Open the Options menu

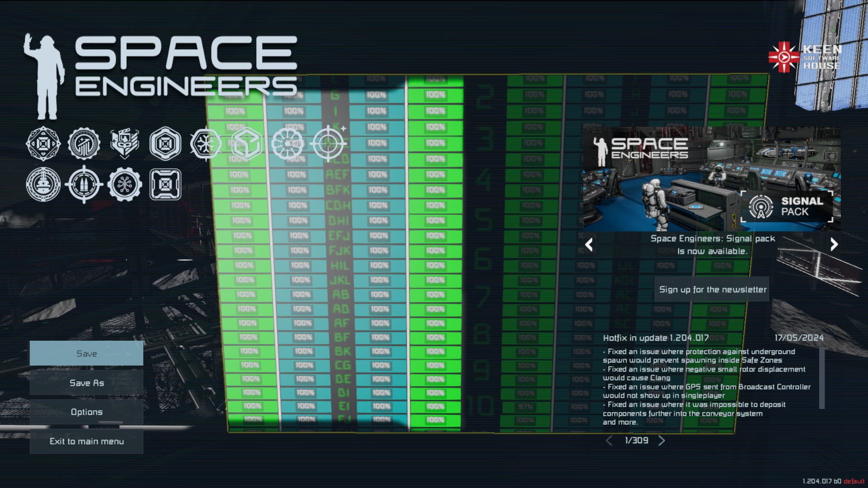coord(86,412)
